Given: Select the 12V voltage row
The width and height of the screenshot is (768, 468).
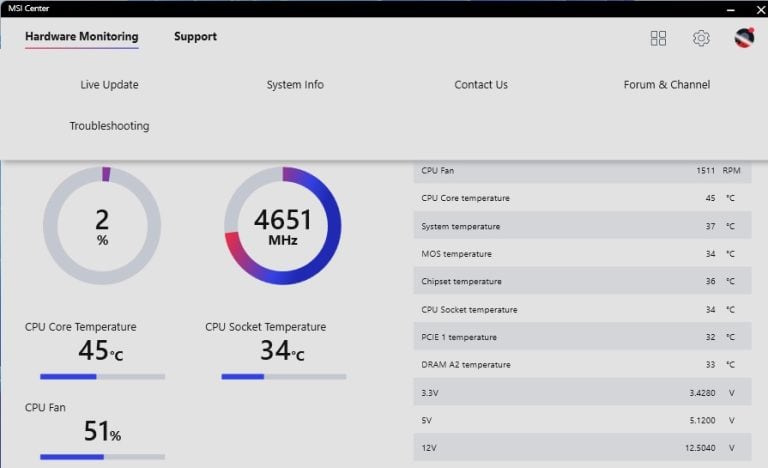Looking at the screenshot, I should (582, 448).
